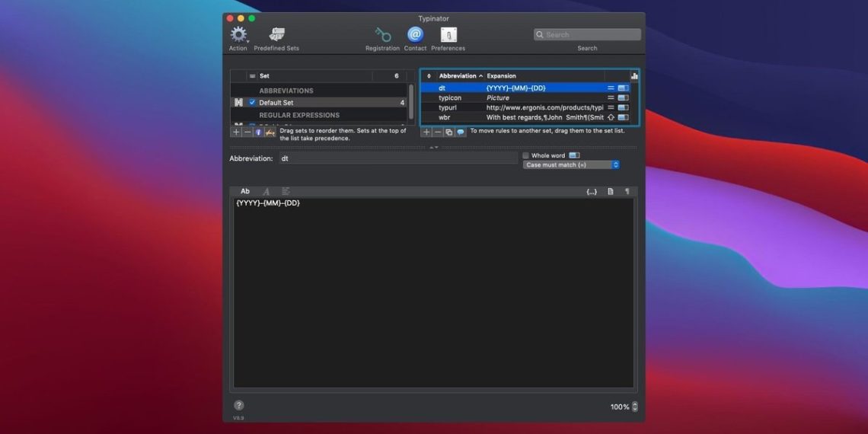Viewport: 868px width, 434px height.
Task: Sort rules by the Abbreviation column header
Action: [458, 76]
